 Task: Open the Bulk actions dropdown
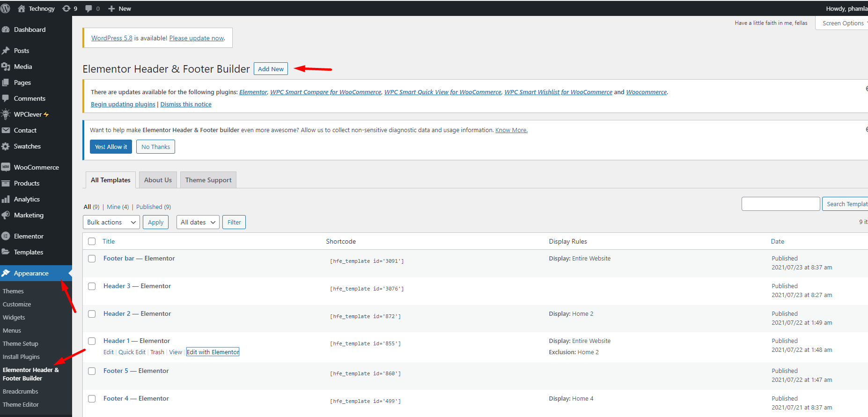pyautogui.click(x=111, y=222)
